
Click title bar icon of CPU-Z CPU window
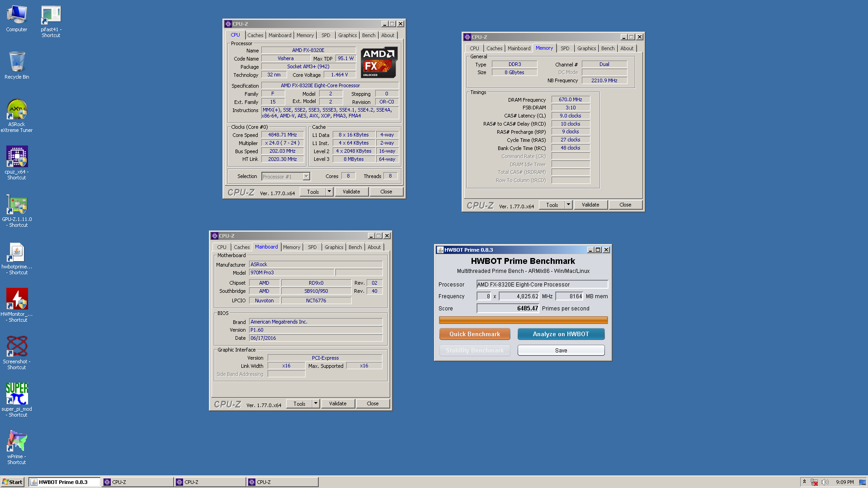point(228,24)
